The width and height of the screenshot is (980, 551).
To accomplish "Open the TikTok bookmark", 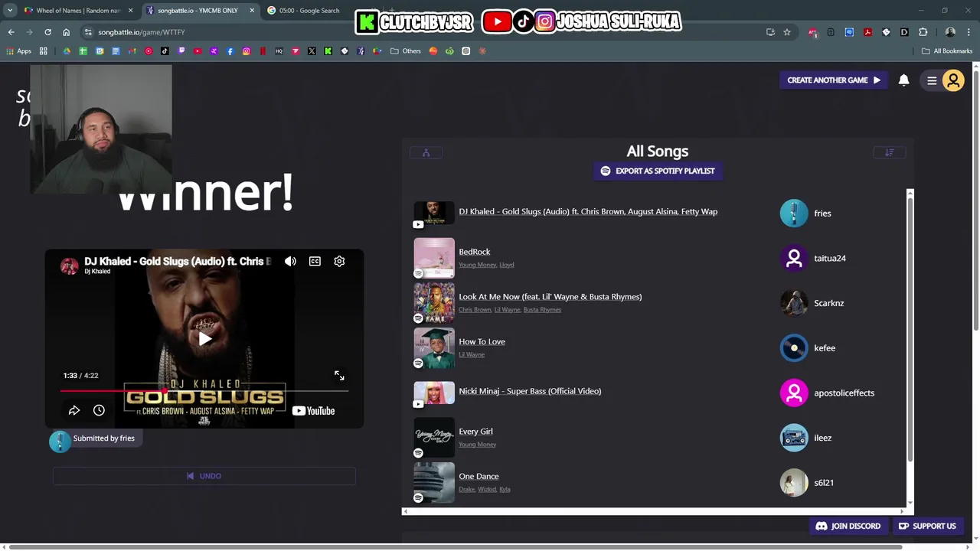I will tap(165, 51).
